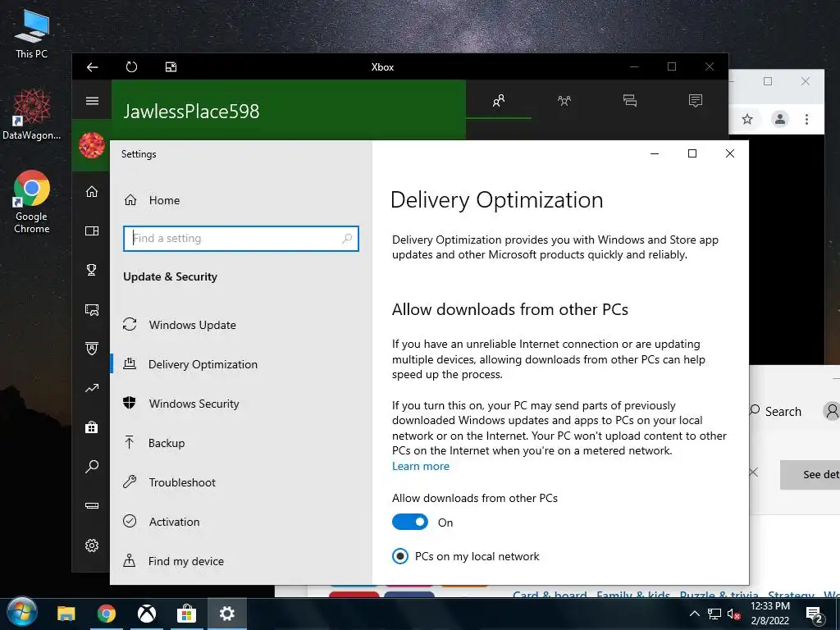Viewport: 840px width, 630px height.
Task: Open Xbox sidebar Home icon
Action: (92, 191)
